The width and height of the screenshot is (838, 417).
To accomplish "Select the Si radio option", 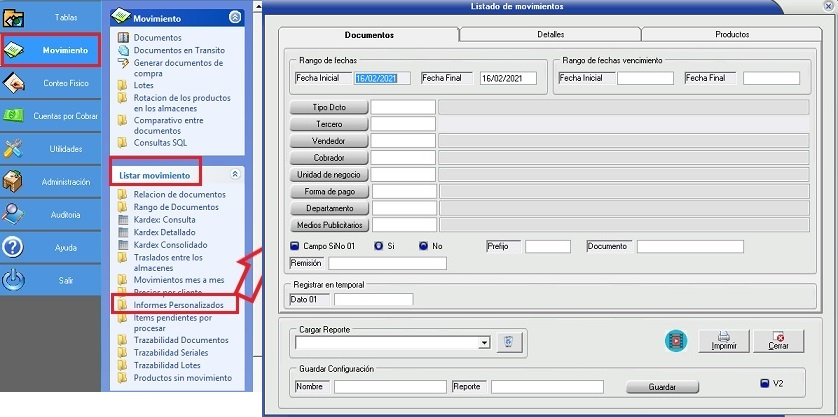I will [378, 246].
